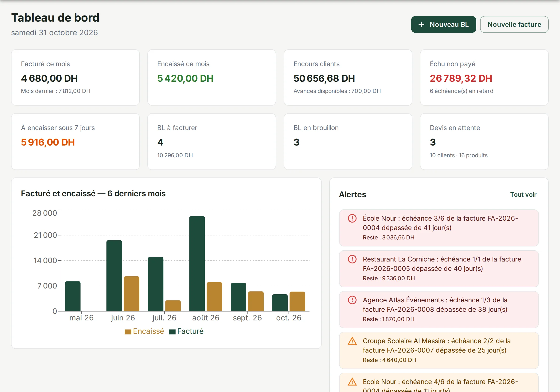Select the Encaissé ce mois card
Screen dimensions: 560x392
[x=212, y=77]
